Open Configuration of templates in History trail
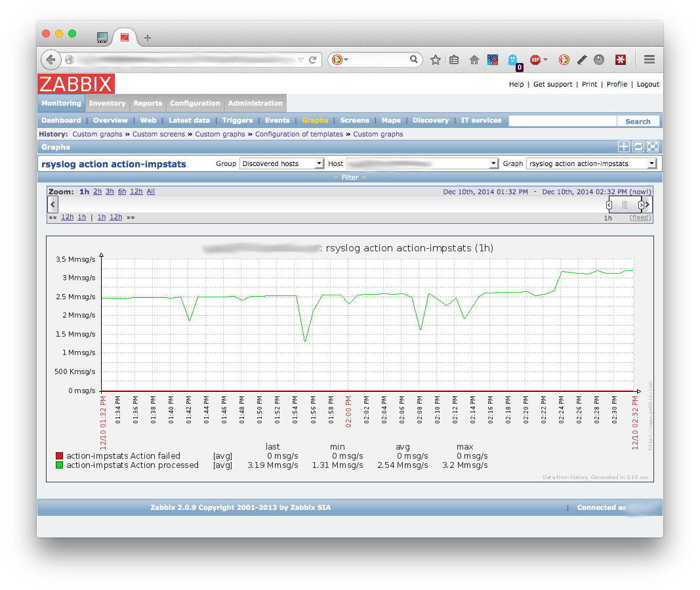The image size is (700, 590). point(299,134)
